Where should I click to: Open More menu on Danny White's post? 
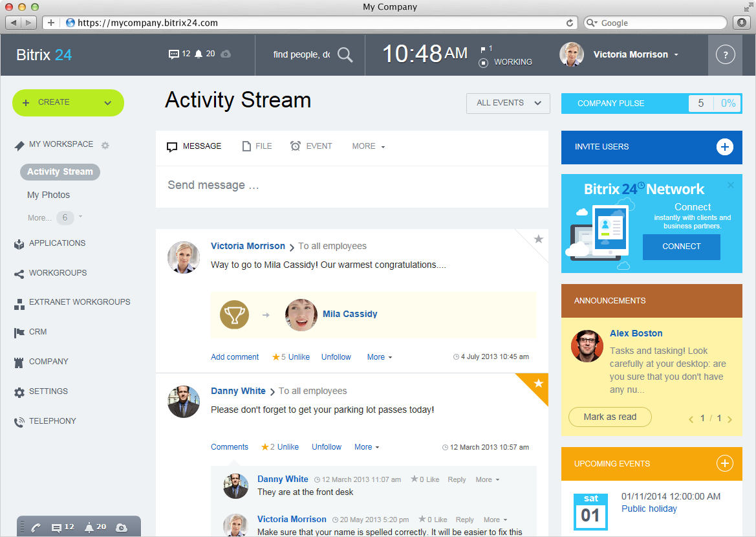[x=367, y=447]
